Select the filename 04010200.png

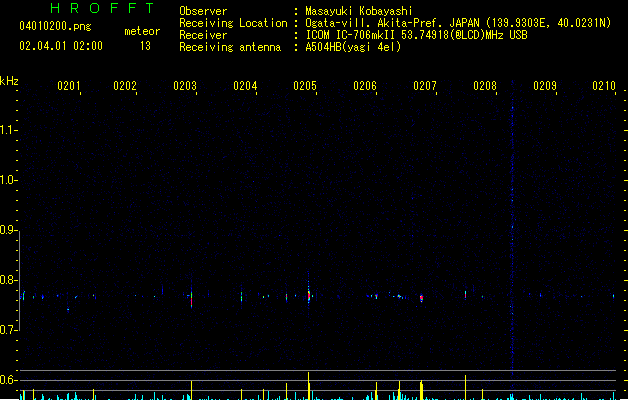tap(55, 26)
